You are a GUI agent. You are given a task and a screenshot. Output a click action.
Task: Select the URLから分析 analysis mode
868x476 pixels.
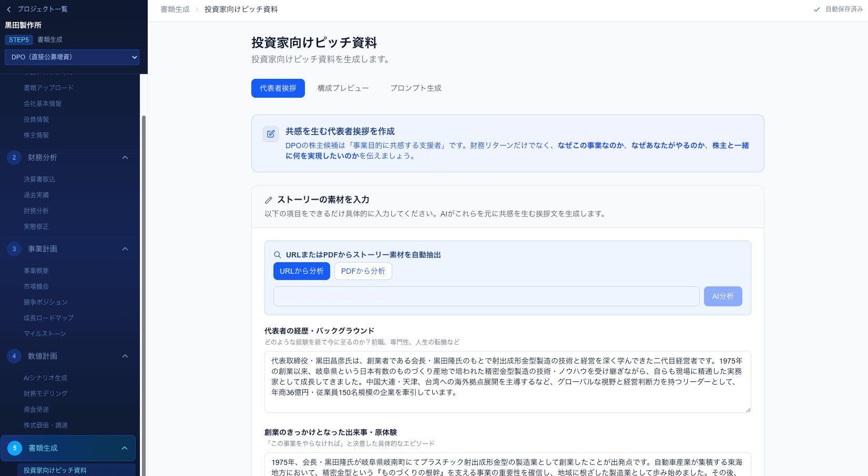click(x=301, y=271)
